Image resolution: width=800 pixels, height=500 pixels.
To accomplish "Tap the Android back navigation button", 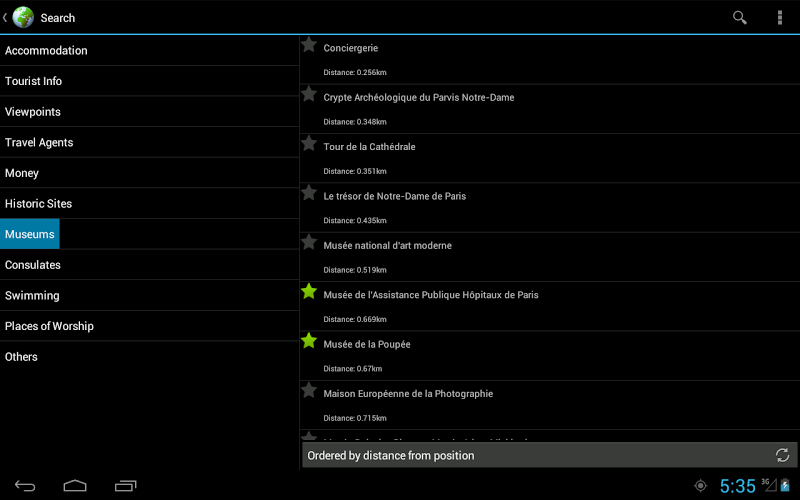I will coord(24,486).
